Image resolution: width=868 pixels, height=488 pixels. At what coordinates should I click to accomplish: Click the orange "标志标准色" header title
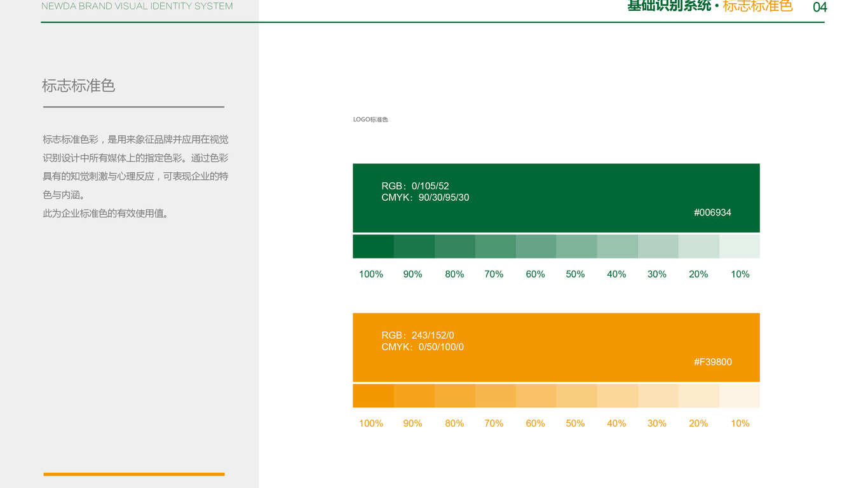click(757, 6)
